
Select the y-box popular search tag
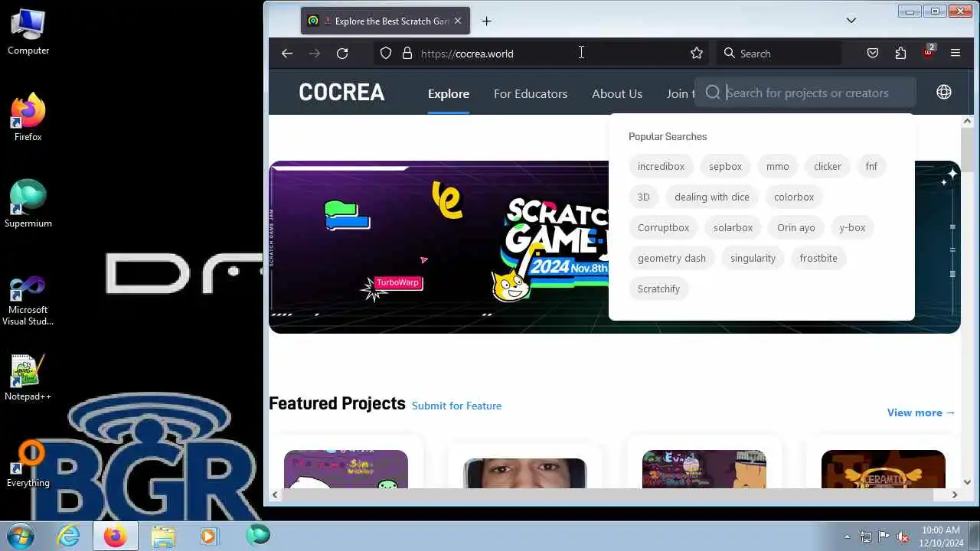(x=852, y=227)
